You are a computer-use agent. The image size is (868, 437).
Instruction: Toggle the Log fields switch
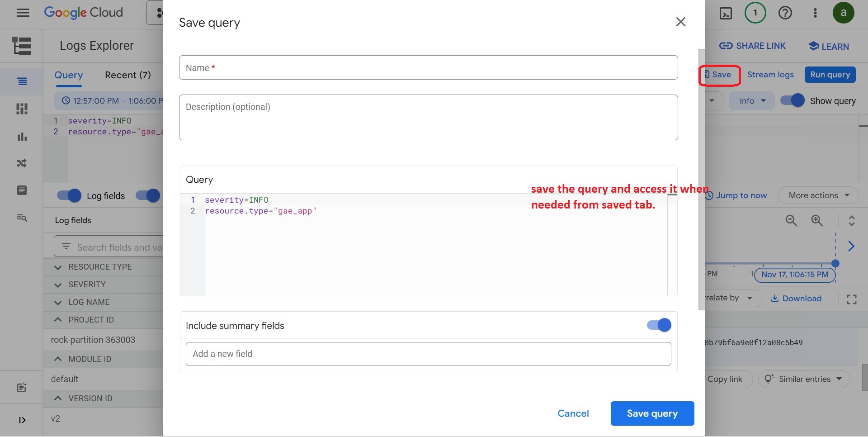coord(69,196)
